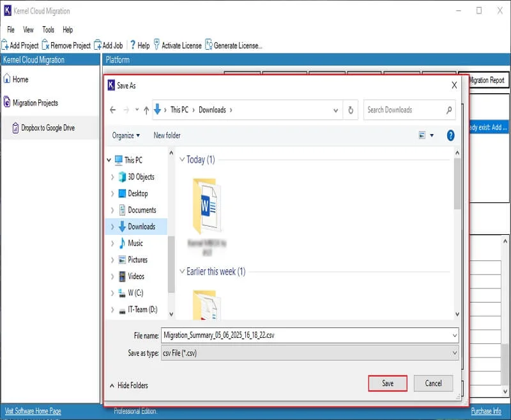Click This PC in the address bar

click(179, 110)
